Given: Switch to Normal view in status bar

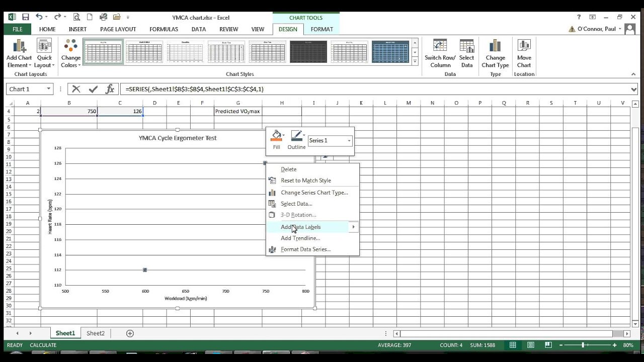Looking at the screenshot, I should click(x=513, y=345).
